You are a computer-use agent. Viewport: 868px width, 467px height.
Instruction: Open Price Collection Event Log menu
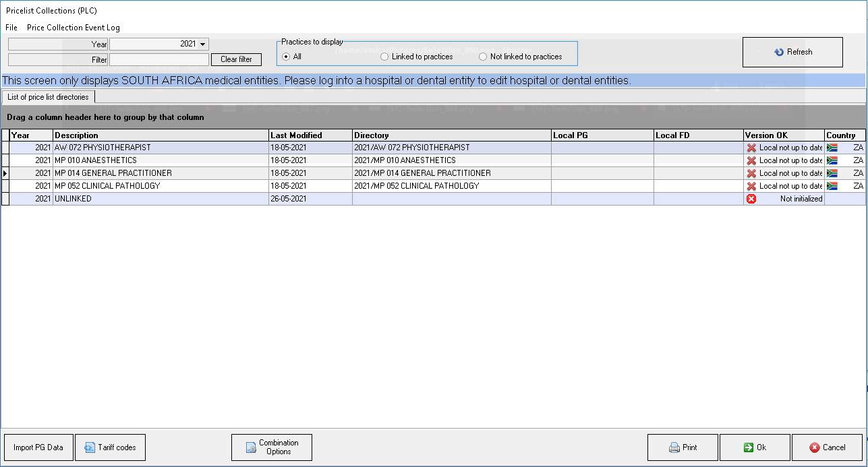pos(74,28)
